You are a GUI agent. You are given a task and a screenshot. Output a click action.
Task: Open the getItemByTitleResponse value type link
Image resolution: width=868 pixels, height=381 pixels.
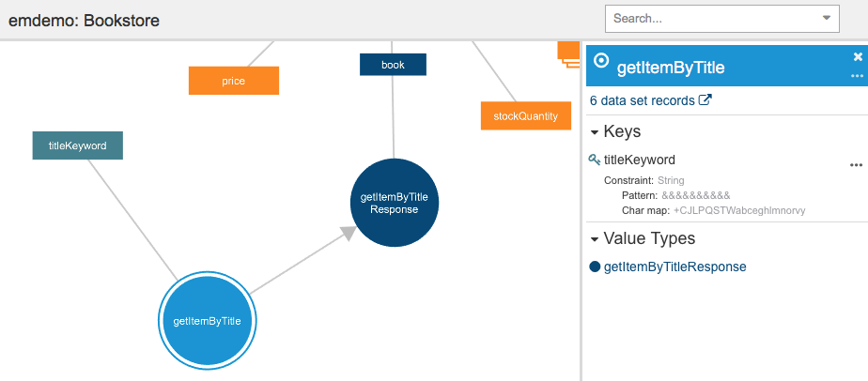(674, 267)
